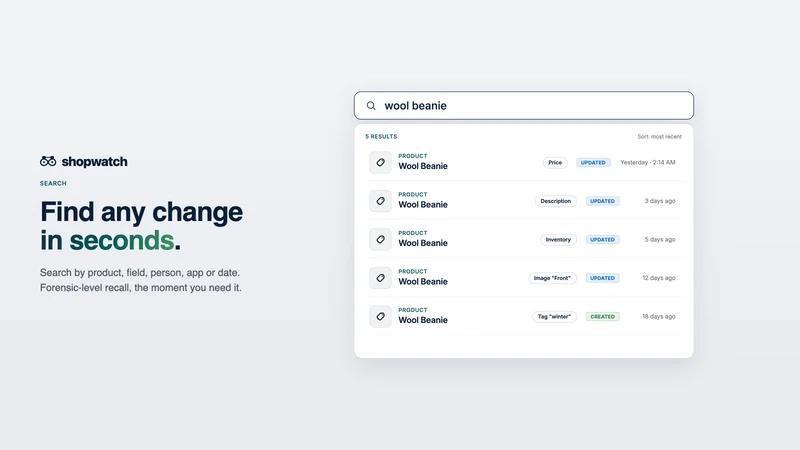Viewport: 800px width, 450px height.
Task: Open Wool Beanie result from Yesterday 2:14 AM
Action: tap(523, 162)
